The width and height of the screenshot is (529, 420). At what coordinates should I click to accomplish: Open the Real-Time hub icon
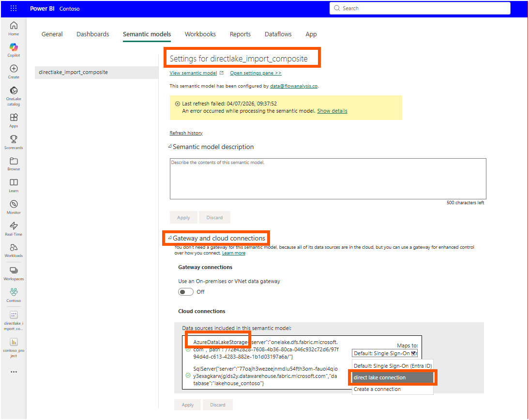point(14,225)
